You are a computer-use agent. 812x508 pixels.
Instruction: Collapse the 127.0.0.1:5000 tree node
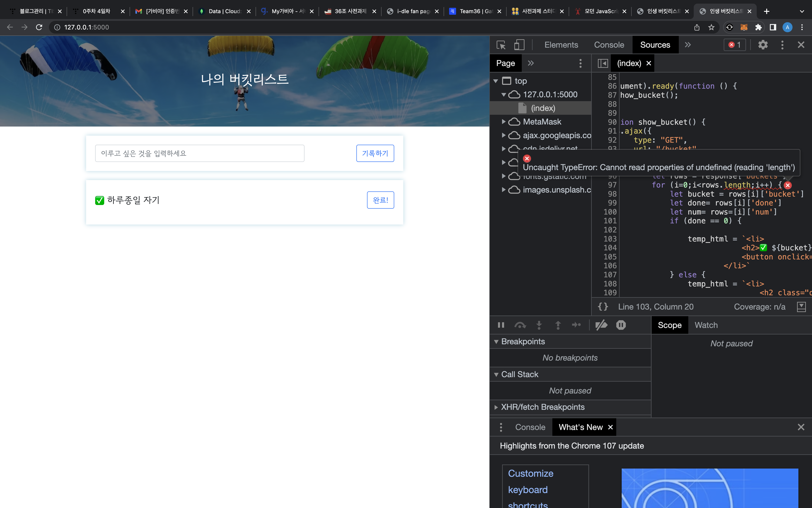click(504, 95)
